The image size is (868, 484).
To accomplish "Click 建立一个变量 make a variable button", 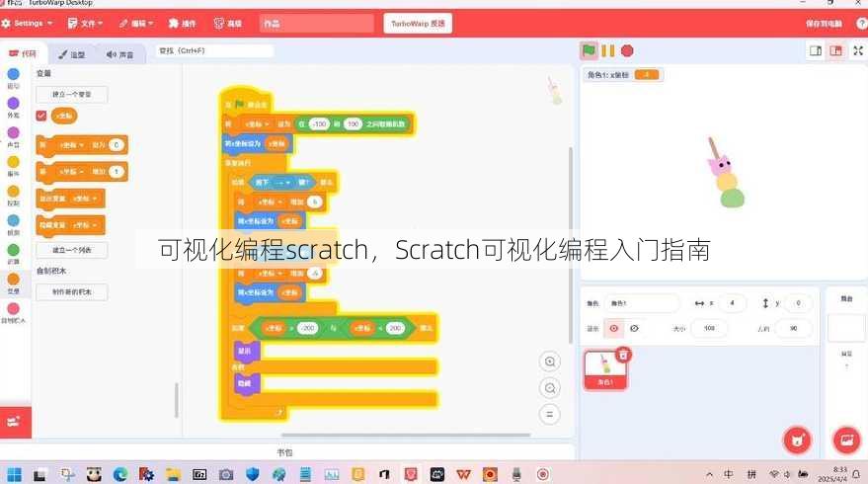I will click(x=72, y=94).
